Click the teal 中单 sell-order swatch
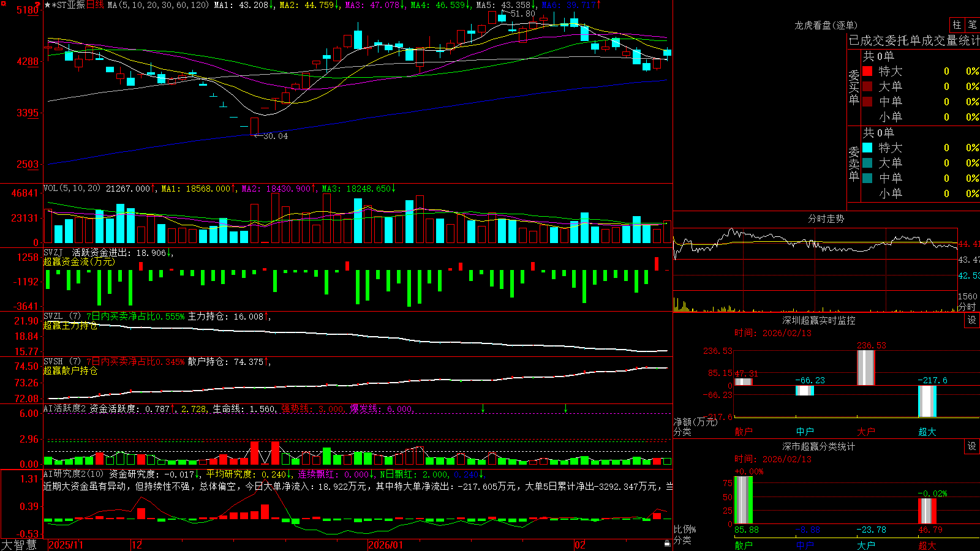Image resolution: width=980 pixels, height=551 pixels. pyautogui.click(x=867, y=178)
